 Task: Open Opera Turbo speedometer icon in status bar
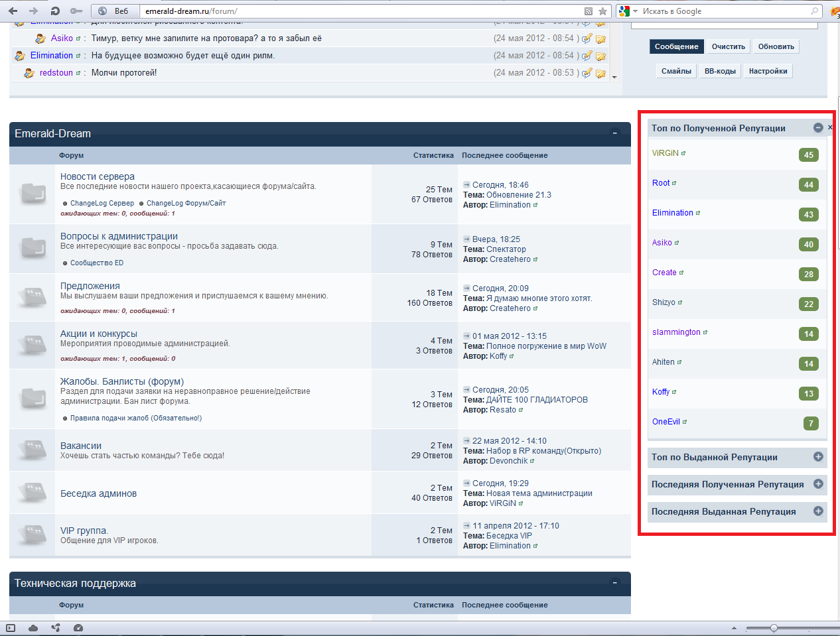click(78, 628)
